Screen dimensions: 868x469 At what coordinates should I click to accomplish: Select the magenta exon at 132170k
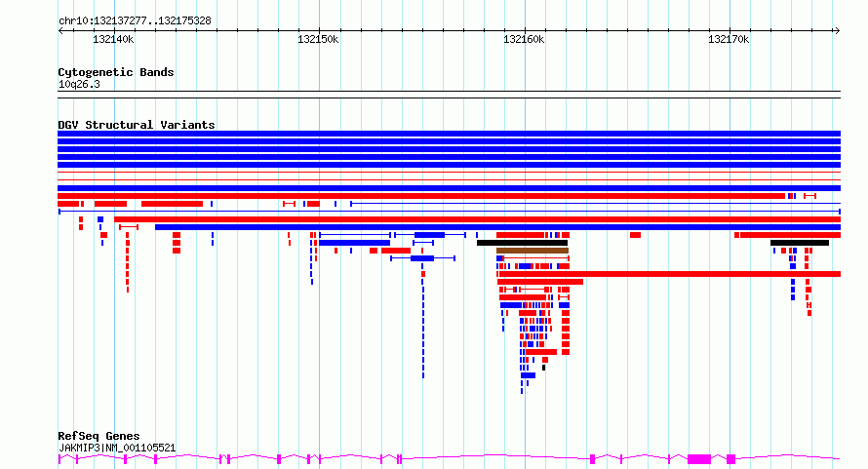coord(730,459)
